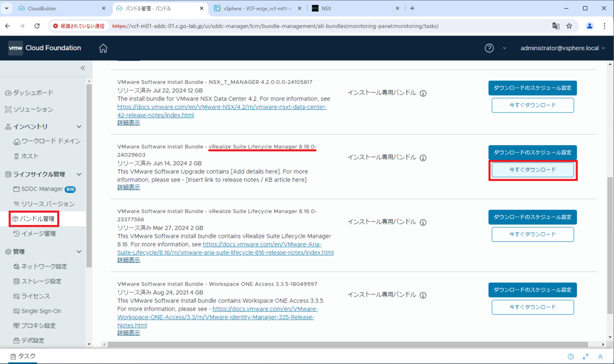Open a new browser tab
The width and height of the screenshot is (614, 364).
[412, 8]
